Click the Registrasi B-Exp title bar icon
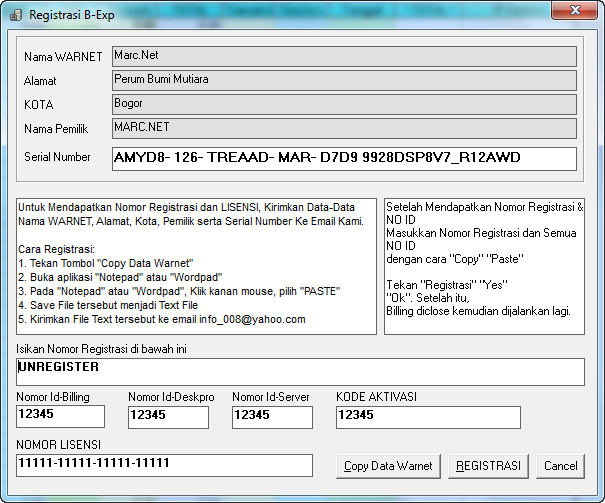 point(16,15)
